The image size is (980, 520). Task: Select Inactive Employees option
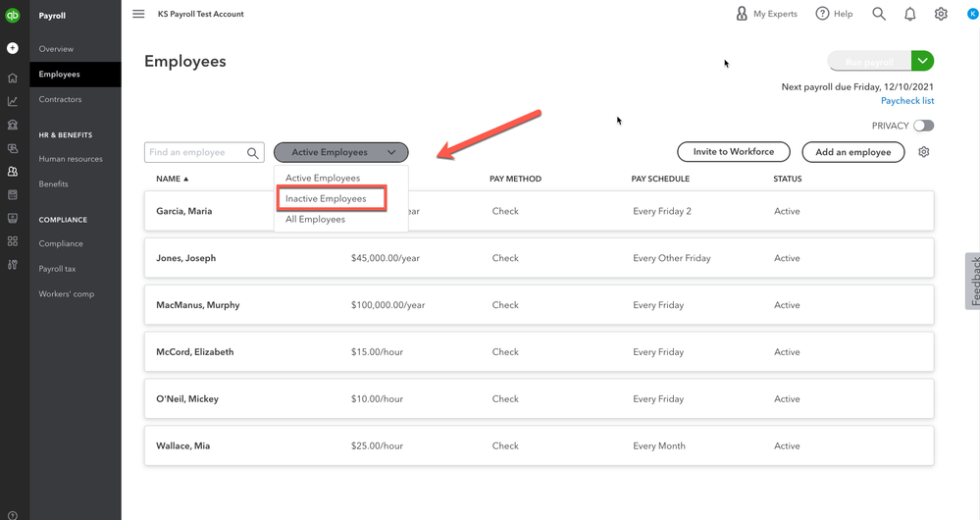point(326,199)
